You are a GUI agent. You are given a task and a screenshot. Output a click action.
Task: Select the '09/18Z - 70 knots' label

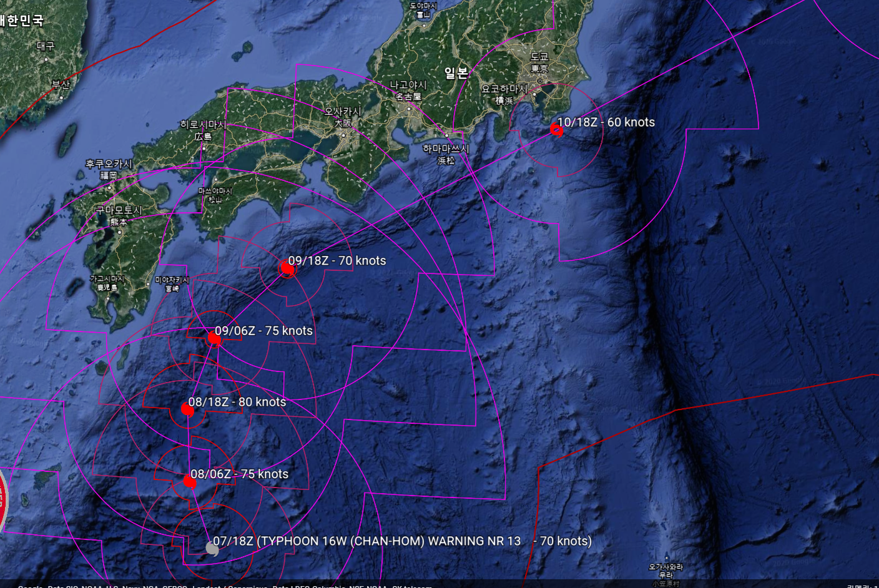pos(337,261)
